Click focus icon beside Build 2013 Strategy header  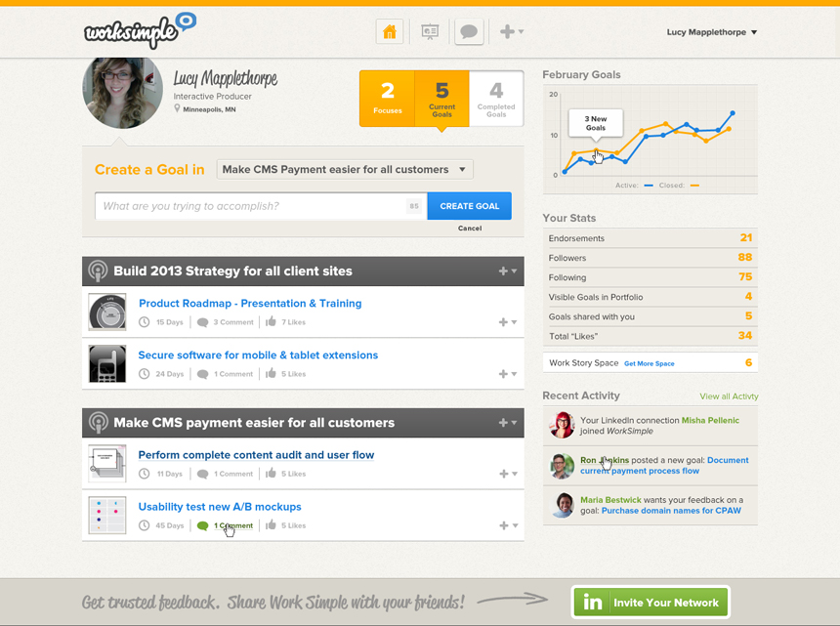98,271
